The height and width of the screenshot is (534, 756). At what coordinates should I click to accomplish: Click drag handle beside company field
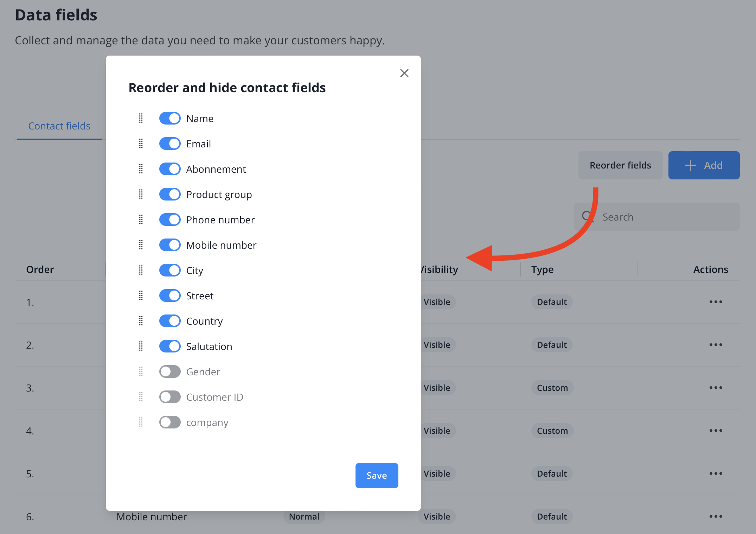[141, 422]
